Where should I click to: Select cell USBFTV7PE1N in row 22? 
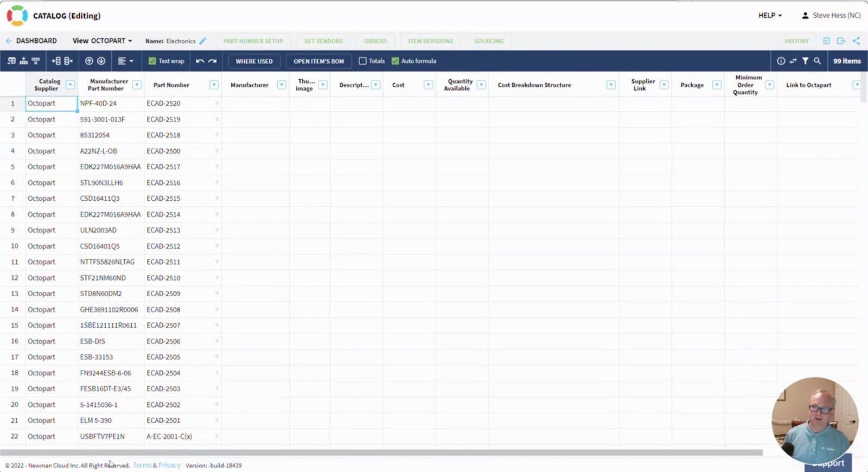pyautogui.click(x=111, y=437)
